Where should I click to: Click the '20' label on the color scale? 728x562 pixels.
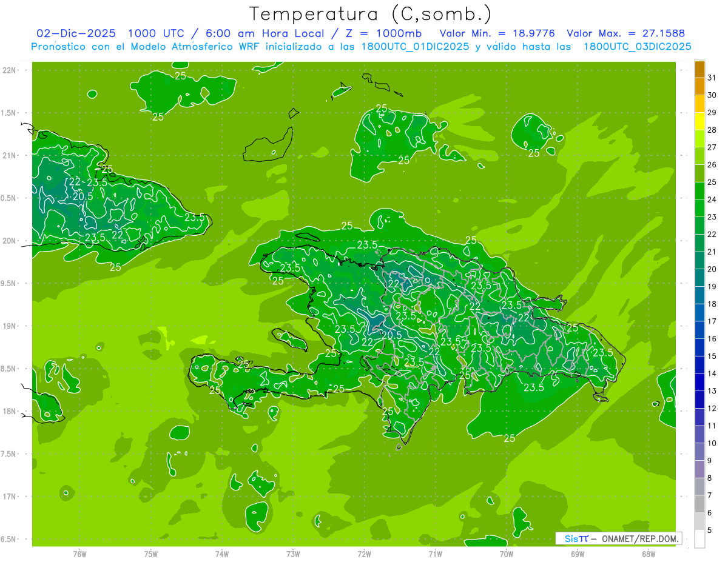coord(712,269)
